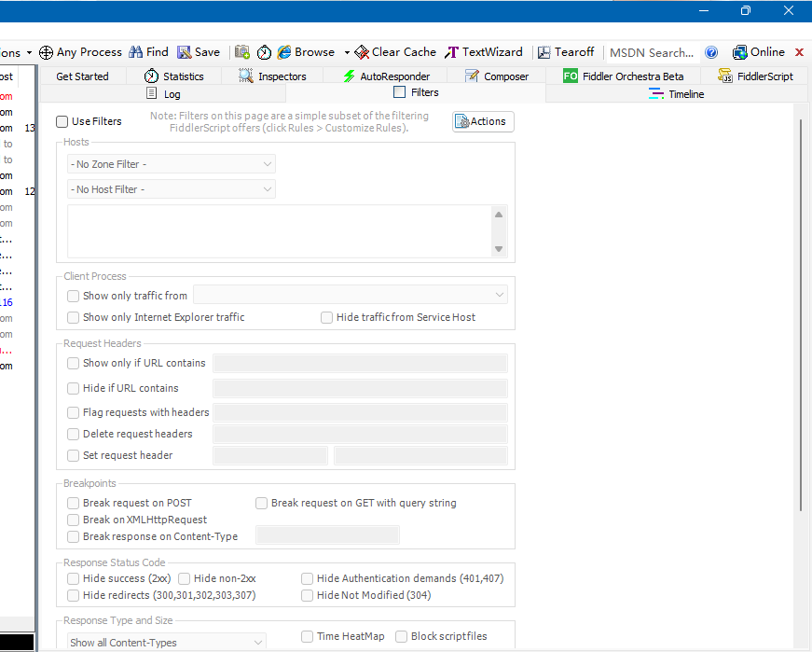Open dropdown arrow left of Any Process
Image resolution: width=812 pixels, height=652 pixels.
point(29,52)
